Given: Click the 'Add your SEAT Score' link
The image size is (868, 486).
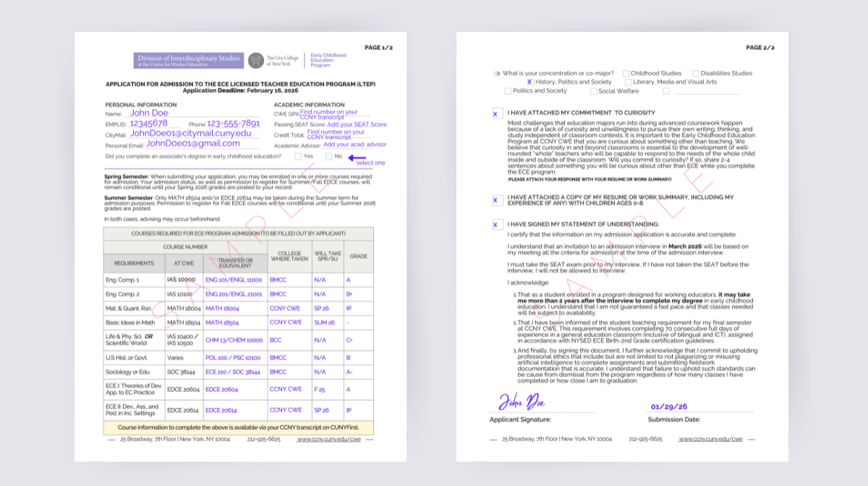Looking at the screenshot, I should pyautogui.click(x=357, y=124).
